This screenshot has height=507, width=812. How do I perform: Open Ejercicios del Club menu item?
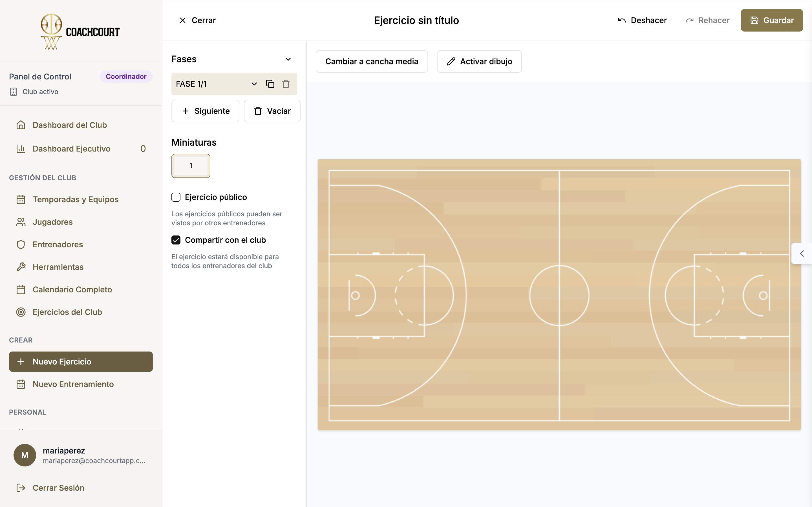pos(67,312)
